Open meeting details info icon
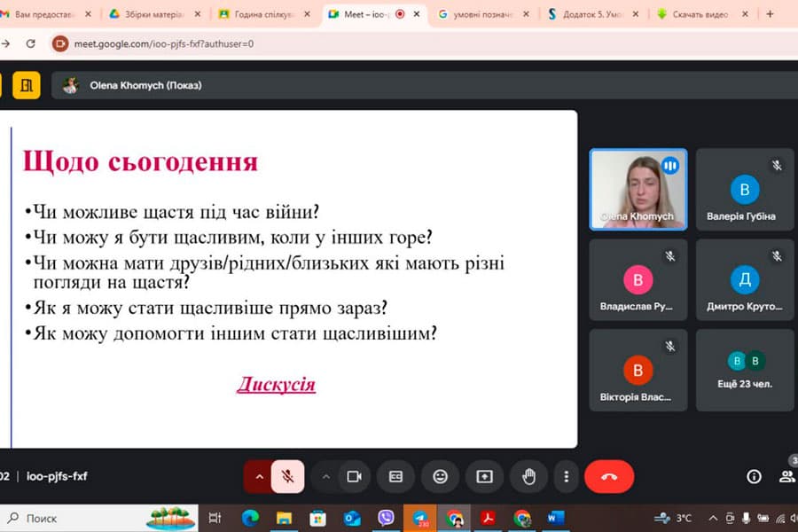Viewport: 798px width, 532px height. (x=753, y=476)
